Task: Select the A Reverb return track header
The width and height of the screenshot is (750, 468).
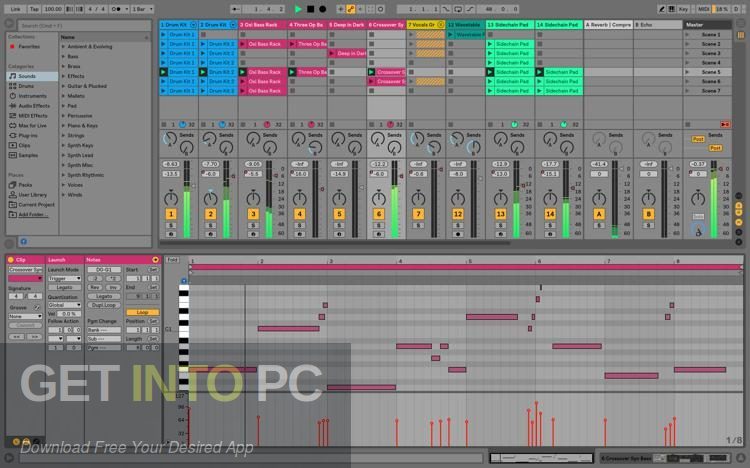Action: coord(608,24)
